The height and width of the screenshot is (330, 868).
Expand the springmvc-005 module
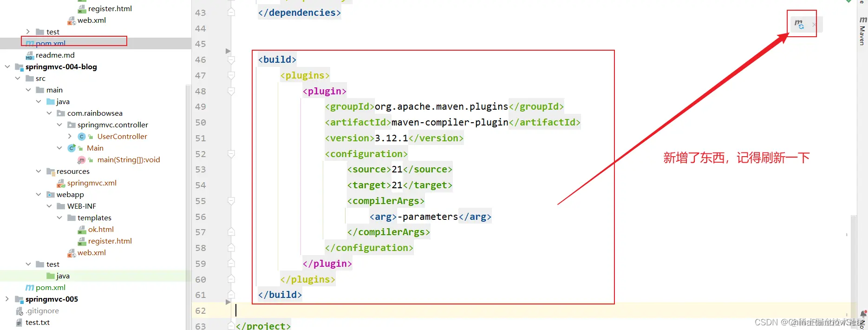(7, 299)
